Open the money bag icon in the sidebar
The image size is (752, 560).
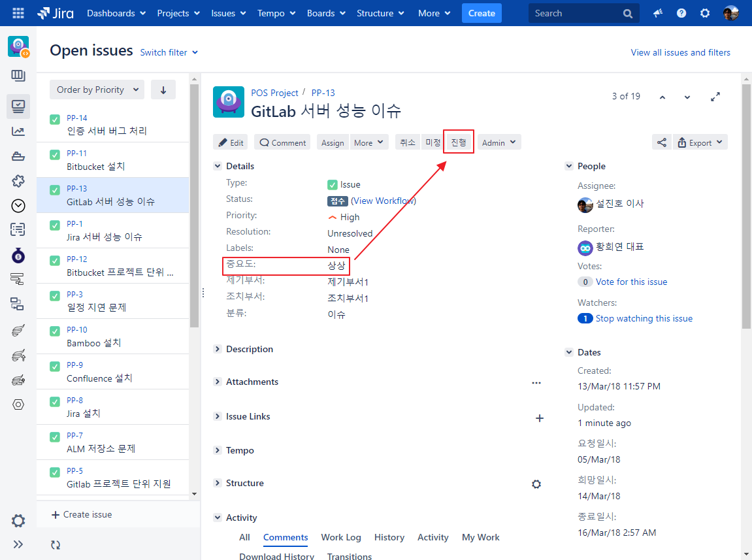point(18,255)
